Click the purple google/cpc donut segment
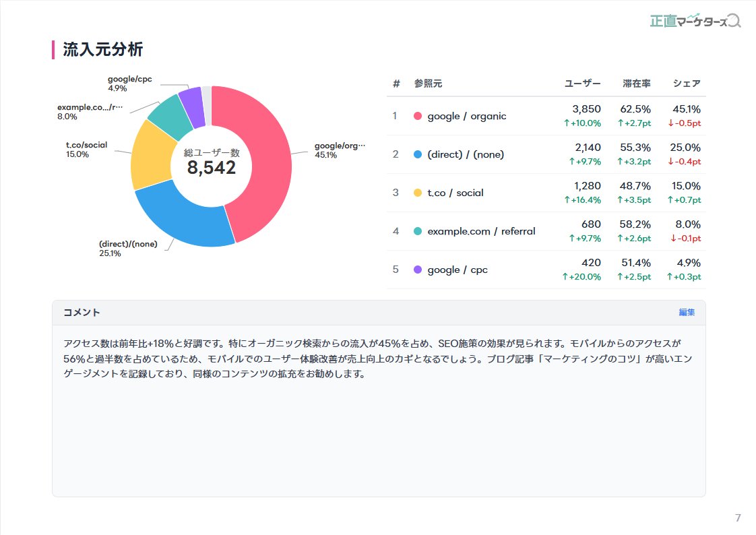 pyautogui.click(x=193, y=107)
